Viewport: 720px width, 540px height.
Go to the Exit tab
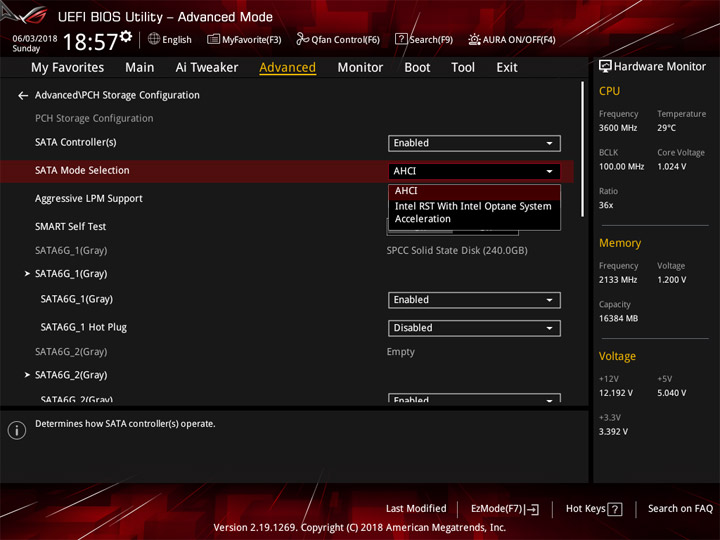(x=507, y=68)
